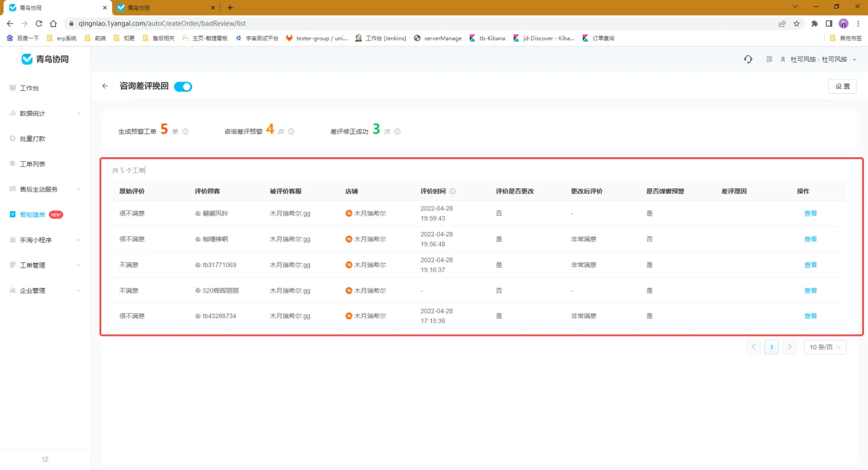The width and height of the screenshot is (868, 470).
Task: Go to previous page of results
Action: [753, 347]
